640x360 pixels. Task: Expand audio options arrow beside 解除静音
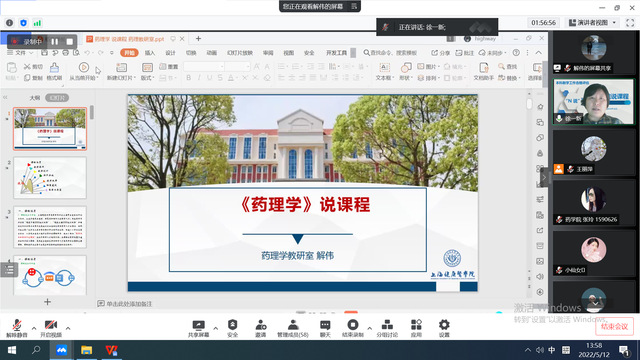34,328
